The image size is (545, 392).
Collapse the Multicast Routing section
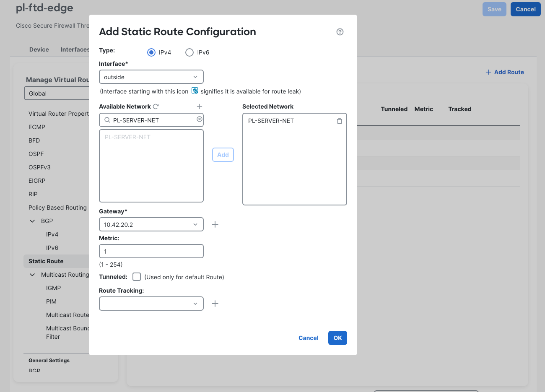point(32,275)
